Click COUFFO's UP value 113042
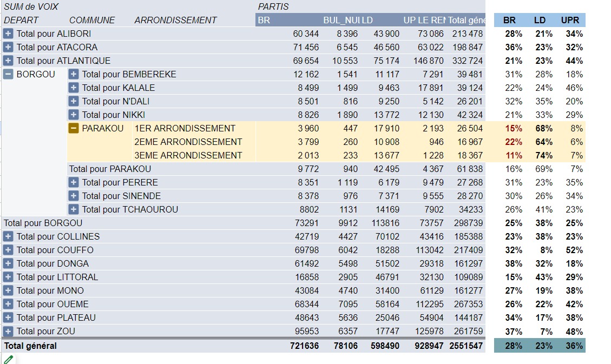The image size is (611, 364). click(x=429, y=250)
